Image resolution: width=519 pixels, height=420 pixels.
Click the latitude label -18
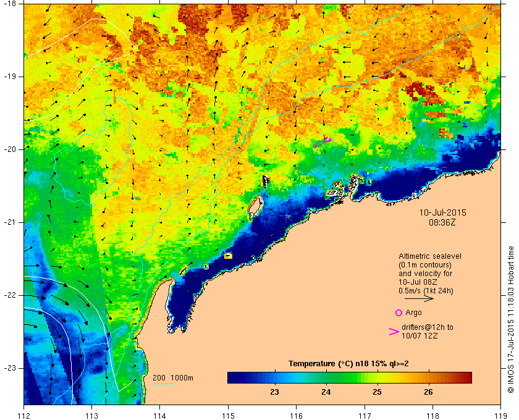9,4
